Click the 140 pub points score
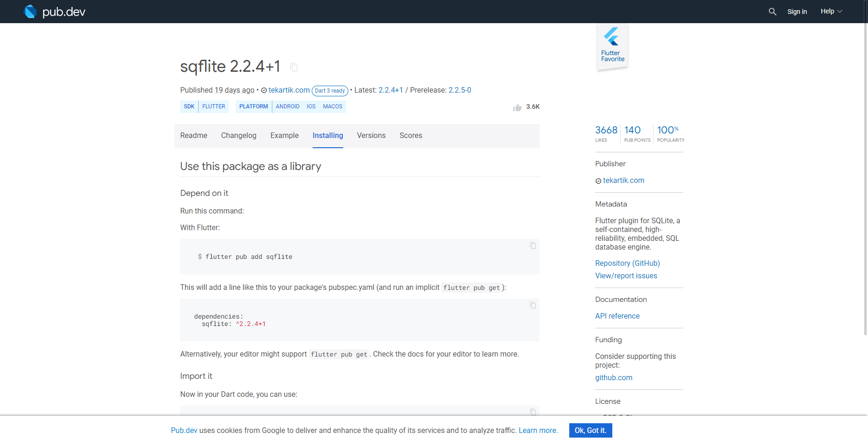 click(x=637, y=134)
